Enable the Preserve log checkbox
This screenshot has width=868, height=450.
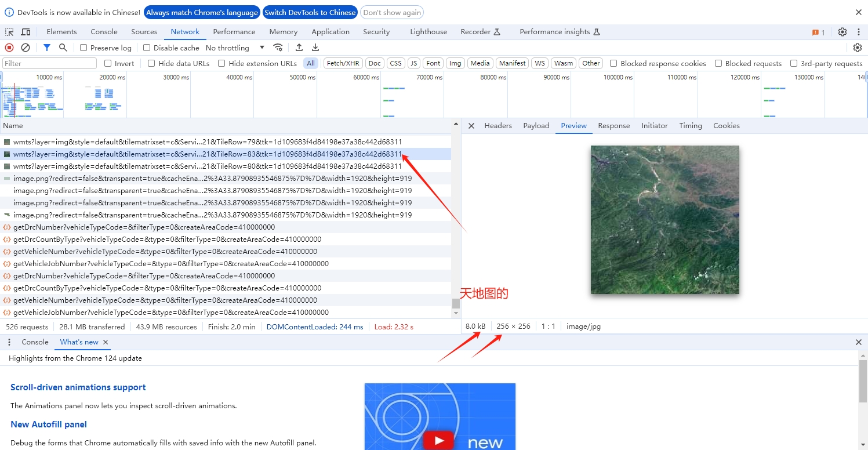[83, 48]
